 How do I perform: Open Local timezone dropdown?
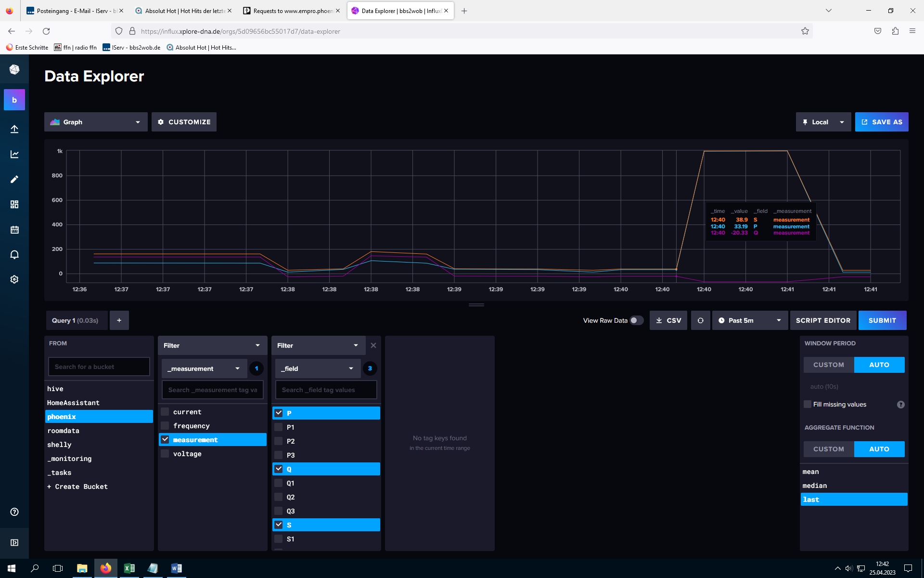(823, 122)
